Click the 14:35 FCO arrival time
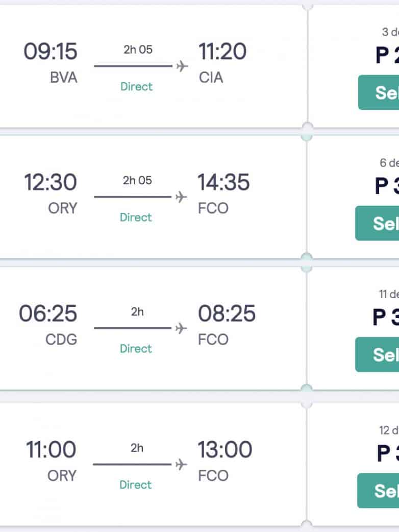 tap(224, 183)
